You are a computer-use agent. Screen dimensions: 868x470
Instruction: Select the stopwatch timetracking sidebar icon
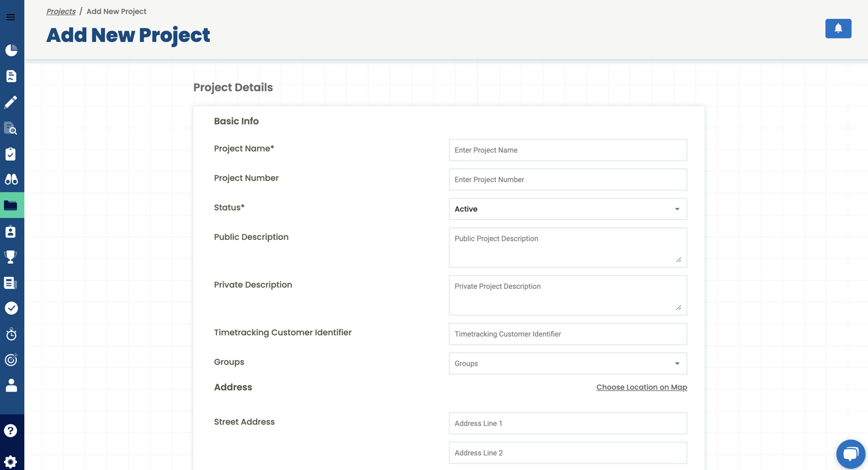[x=11, y=334]
